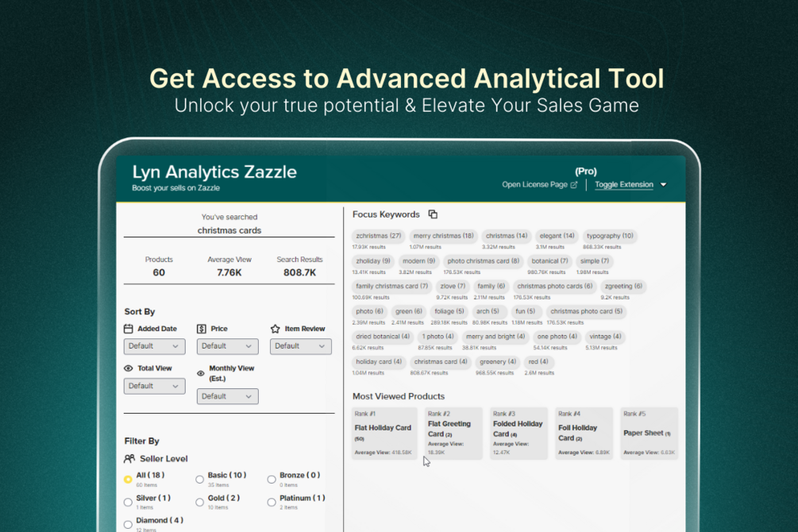Click the zlove (7) keyword tag
The width and height of the screenshot is (798, 532).
coord(453,287)
